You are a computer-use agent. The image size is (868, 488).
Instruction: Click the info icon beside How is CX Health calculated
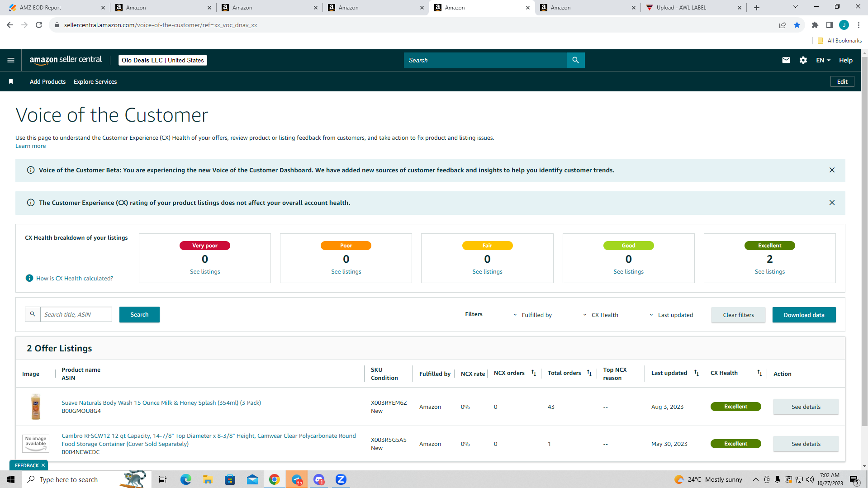29,278
